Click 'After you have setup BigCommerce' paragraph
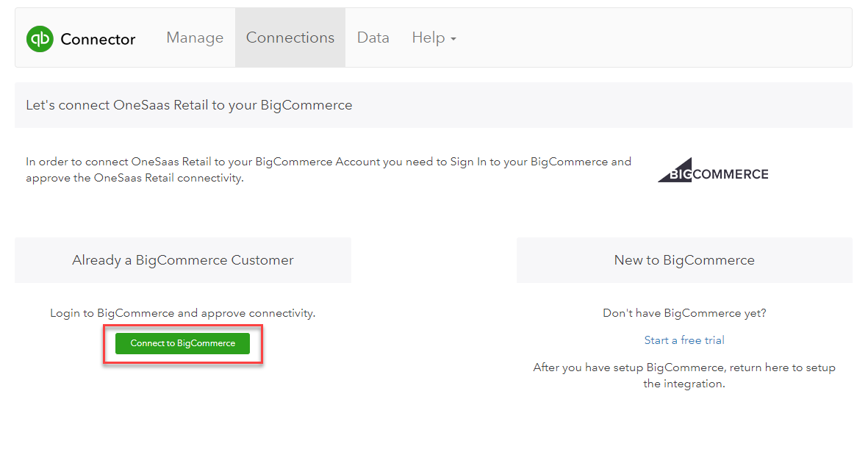This screenshot has width=868, height=452. point(684,376)
